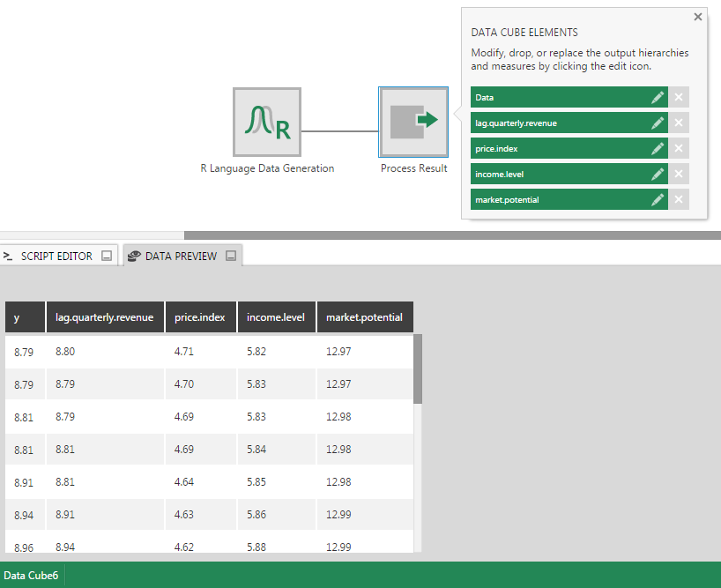Switch to the Script Editor tab
The image size is (721, 588).
click(x=55, y=255)
